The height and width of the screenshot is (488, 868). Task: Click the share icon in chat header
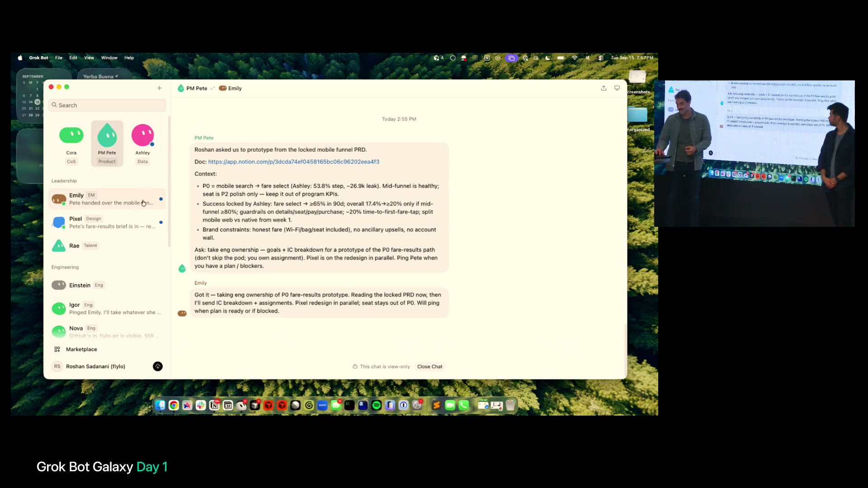point(604,88)
